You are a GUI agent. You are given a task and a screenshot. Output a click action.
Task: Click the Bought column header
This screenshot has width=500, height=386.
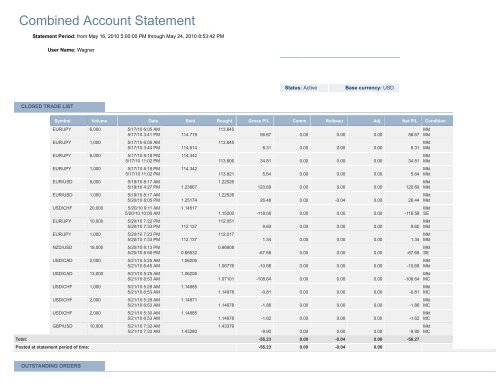tap(224, 121)
